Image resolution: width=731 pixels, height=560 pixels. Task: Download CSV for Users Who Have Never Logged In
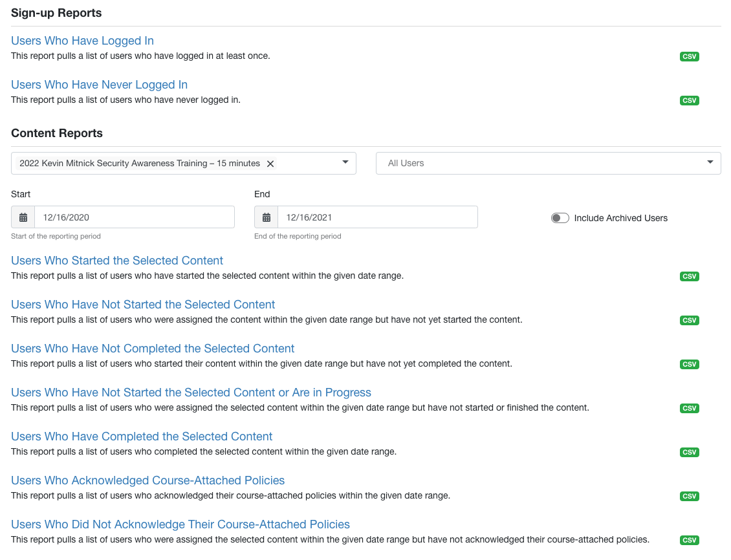[x=689, y=100]
